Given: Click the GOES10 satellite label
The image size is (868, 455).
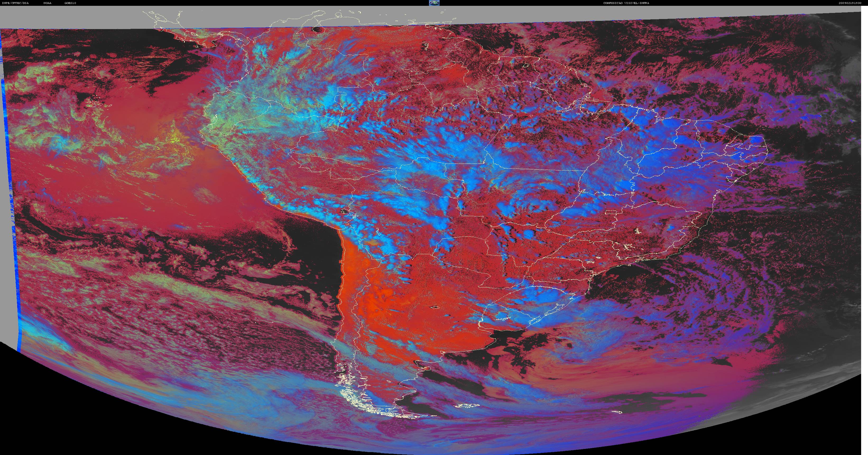Looking at the screenshot, I should point(70,3).
